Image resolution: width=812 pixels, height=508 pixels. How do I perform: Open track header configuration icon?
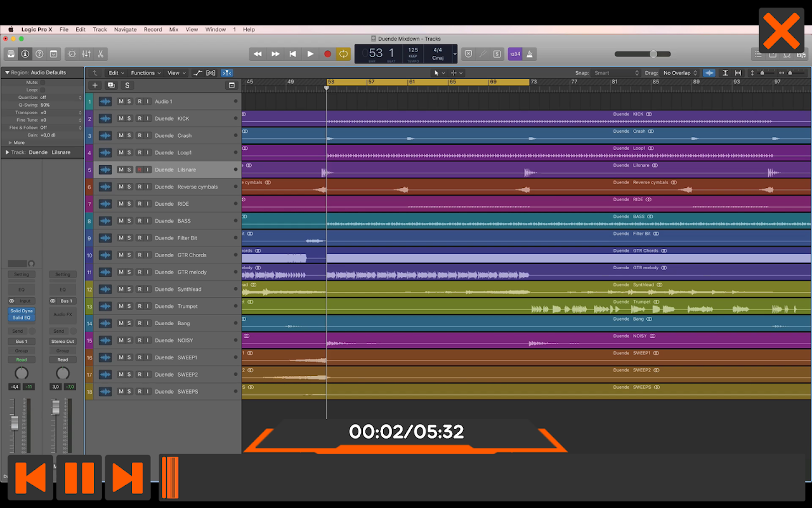pyautogui.click(x=232, y=85)
